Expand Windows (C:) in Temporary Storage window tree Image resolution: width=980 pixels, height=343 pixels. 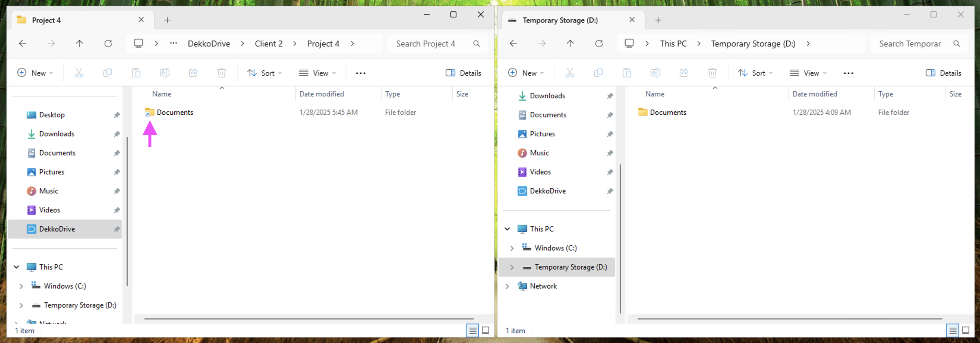click(x=512, y=248)
